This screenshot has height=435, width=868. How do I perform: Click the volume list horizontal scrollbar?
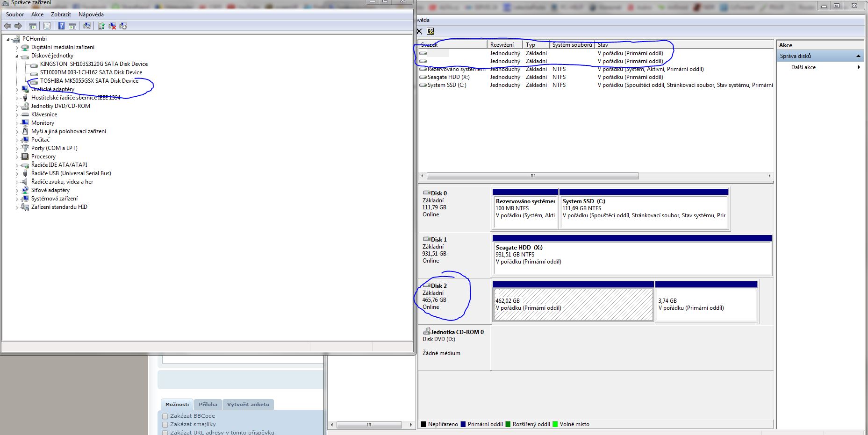pos(532,176)
